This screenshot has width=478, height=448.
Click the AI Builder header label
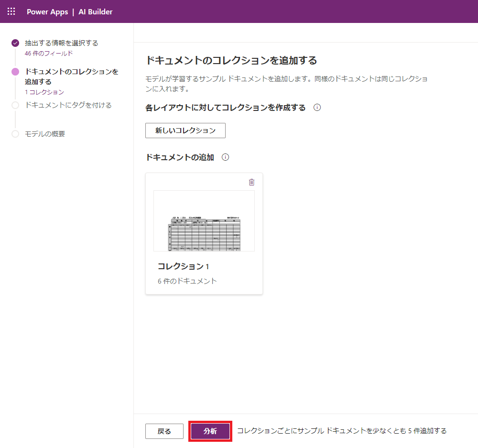(96, 12)
